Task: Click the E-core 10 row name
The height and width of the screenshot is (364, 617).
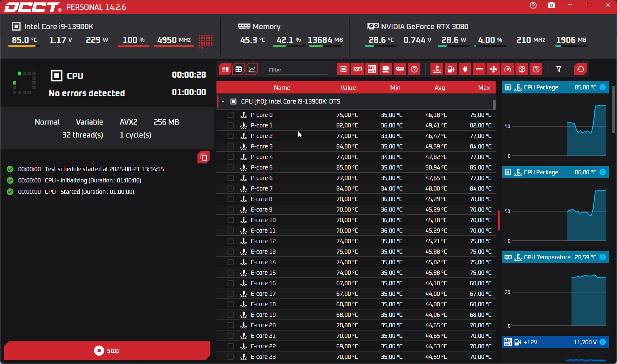Action: (263, 220)
